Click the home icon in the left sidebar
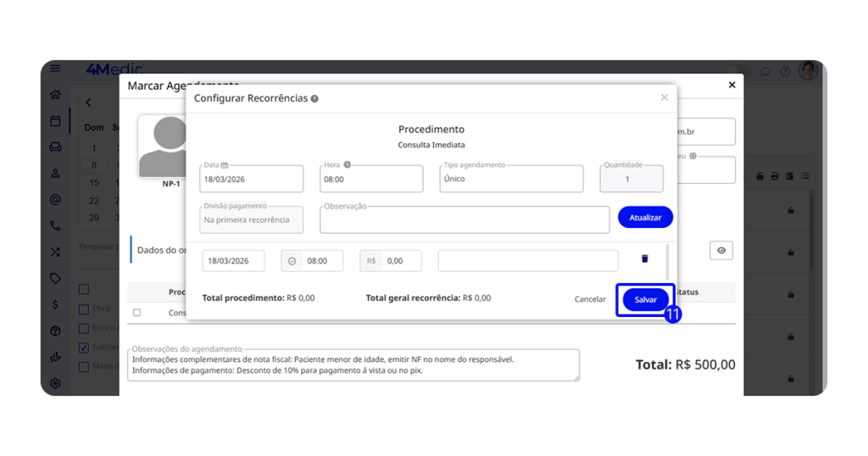The image size is (868, 456). click(x=55, y=94)
